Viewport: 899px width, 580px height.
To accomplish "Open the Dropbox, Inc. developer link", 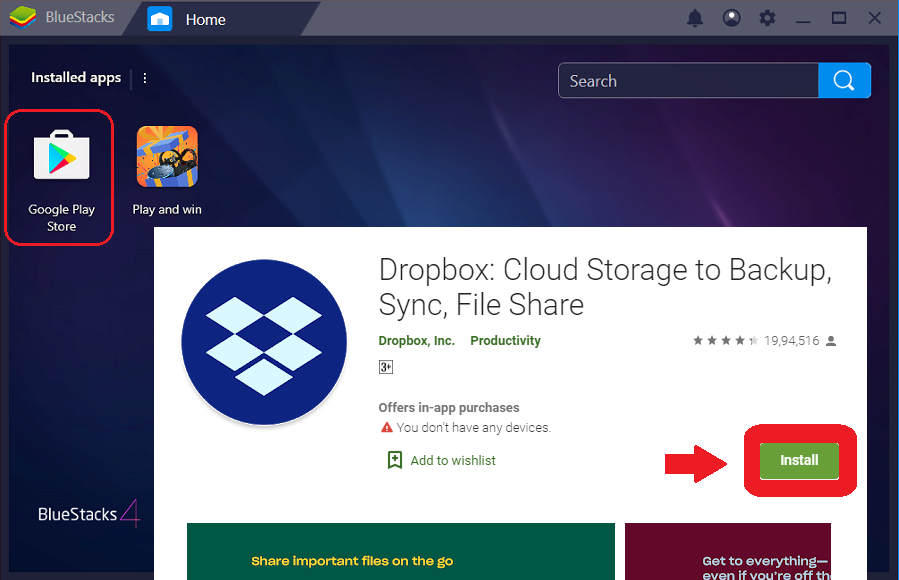I will pyautogui.click(x=416, y=340).
